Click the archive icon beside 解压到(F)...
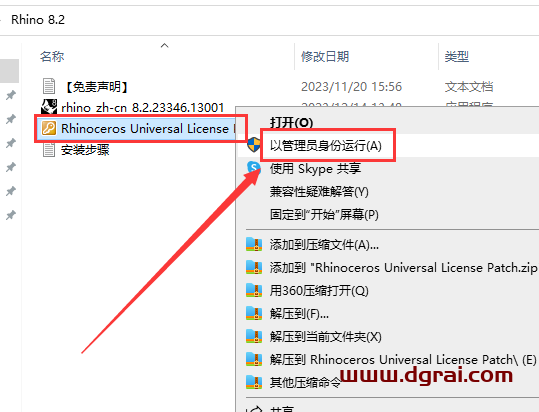The height and width of the screenshot is (412, 539). [x=254, y=313]
